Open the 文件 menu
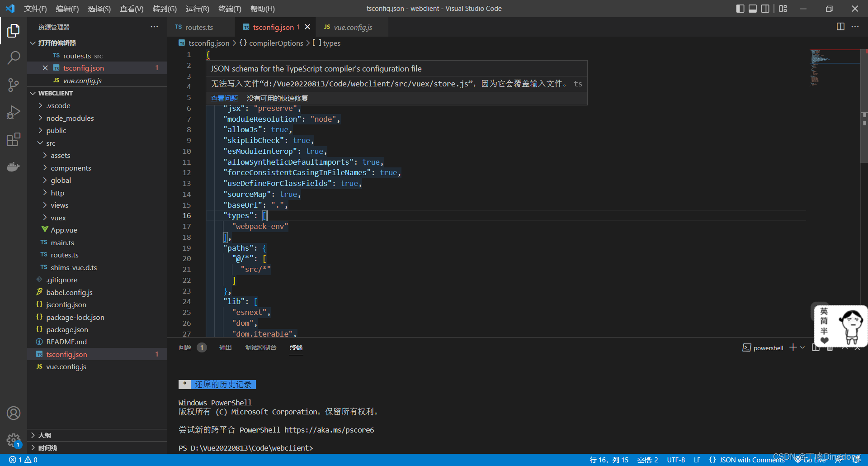This screenshot has height=466, width=868. tap(35, 9)
